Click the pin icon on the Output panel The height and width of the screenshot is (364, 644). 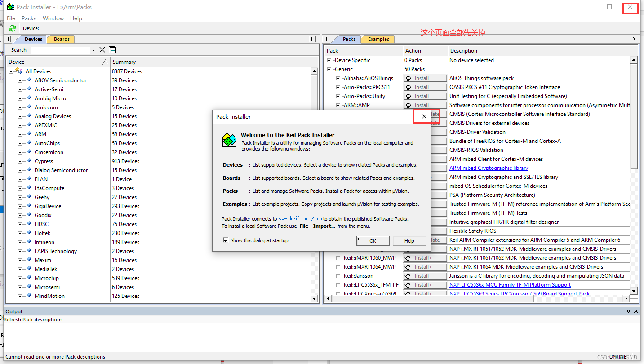click(629, 311)
